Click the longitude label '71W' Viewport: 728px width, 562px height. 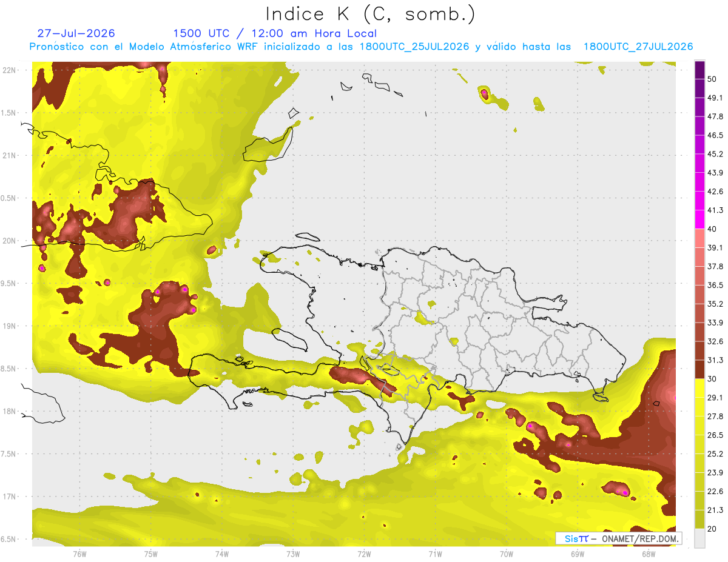coord(435,554)
